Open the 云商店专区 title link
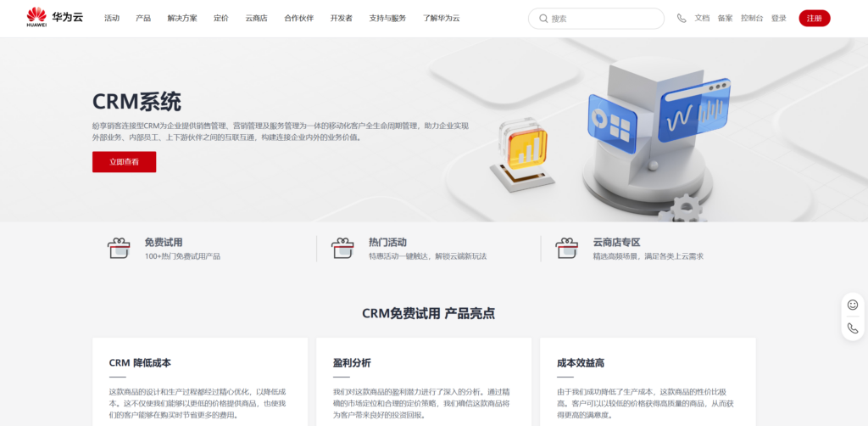This screenshot has height=426, width=868. pos(617,242)
